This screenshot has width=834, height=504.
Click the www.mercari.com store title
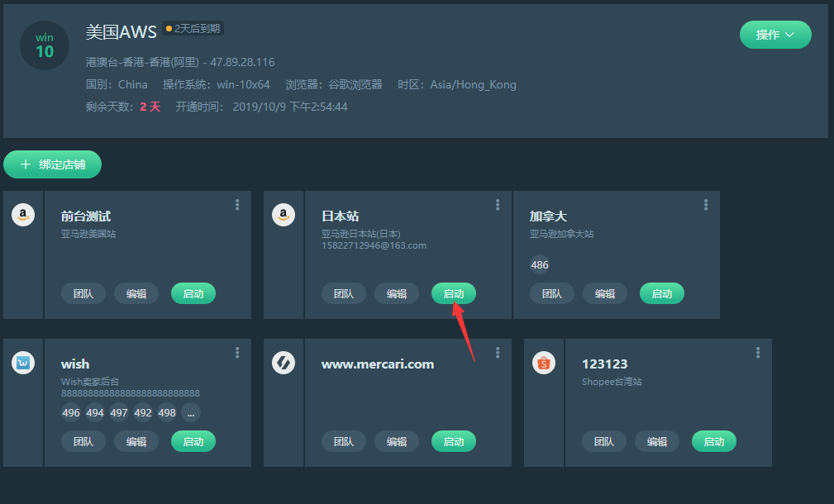(378, 364)
